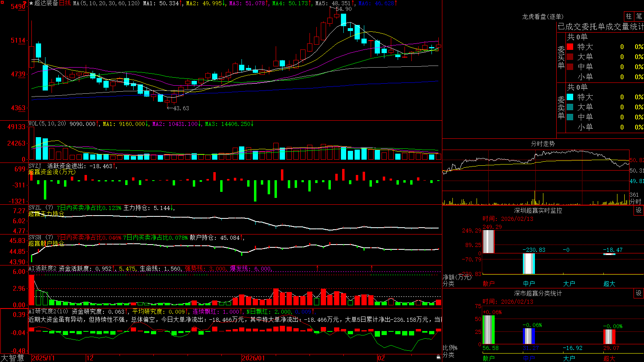This screenshot has width=644, height=362.
Task: Click the 龙虎看盘(逐单) panel title
Action: 543,16
